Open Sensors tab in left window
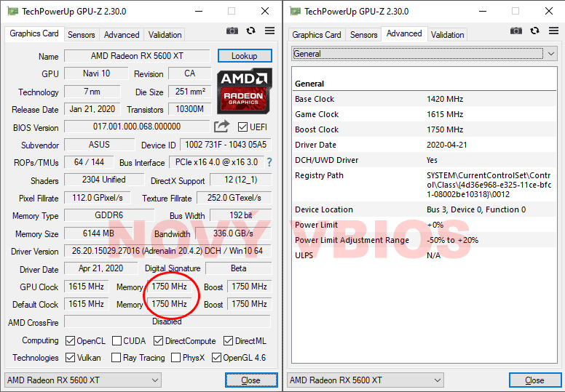Viewport: 565px width, 392px height. 82,35
